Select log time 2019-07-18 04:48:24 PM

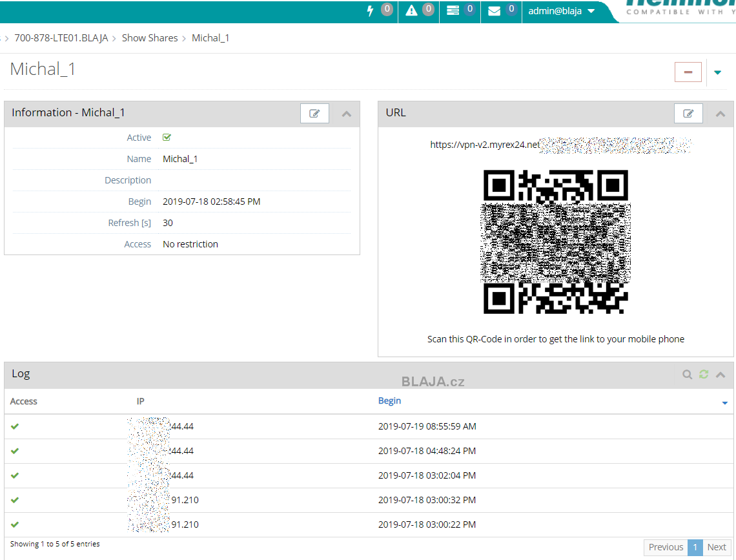click(x=427, y=451)
